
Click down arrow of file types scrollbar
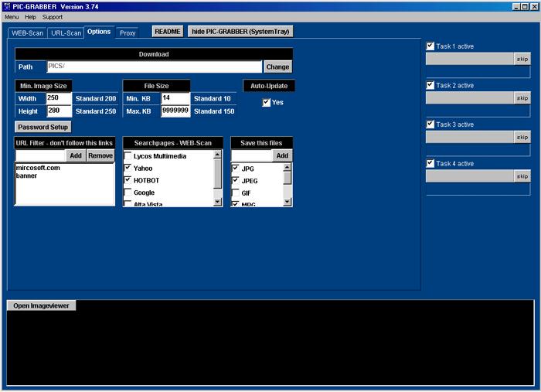[x=287, y=202]
